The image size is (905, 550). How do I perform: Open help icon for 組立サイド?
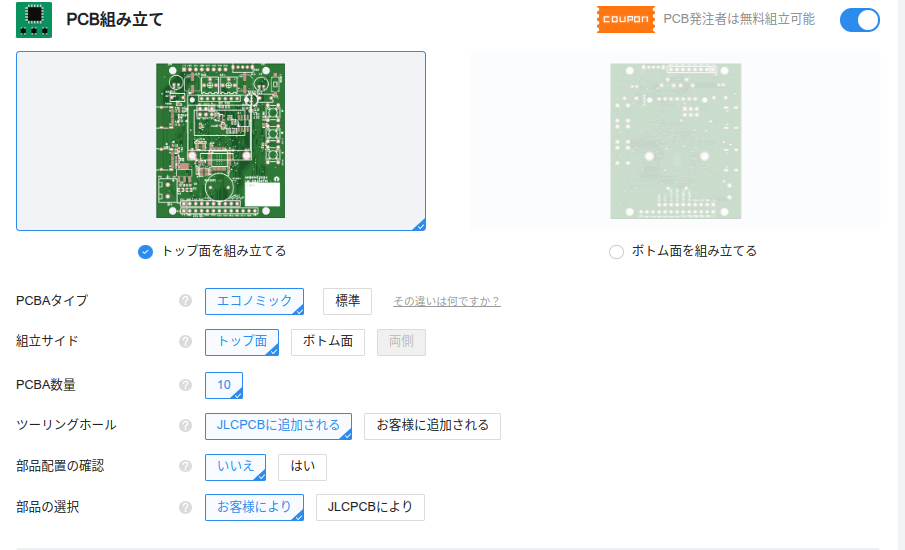pyautogui.click(x=185, y=342)
